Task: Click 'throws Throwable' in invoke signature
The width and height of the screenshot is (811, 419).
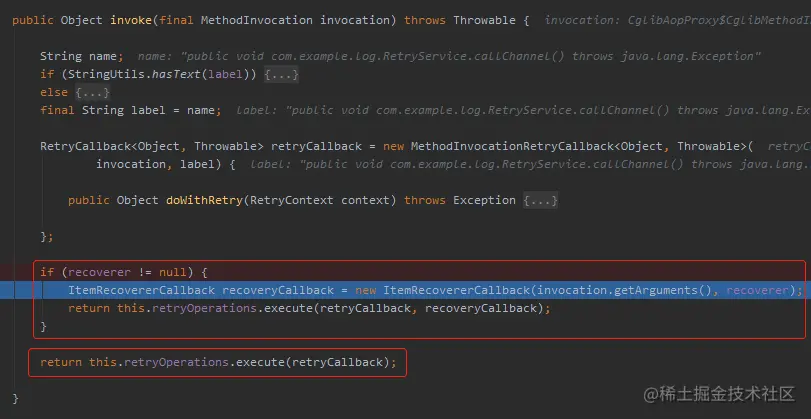Action: [x=460, y=21]
